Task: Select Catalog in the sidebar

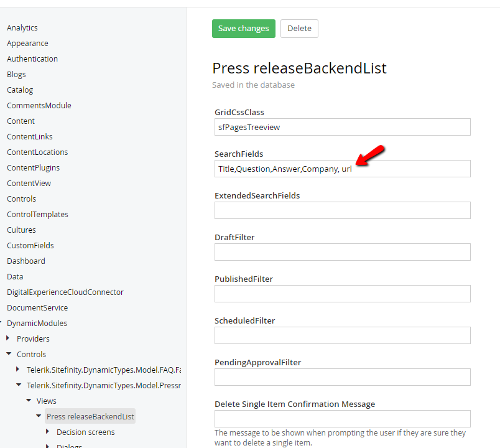Action: click(x=20, y=90)
